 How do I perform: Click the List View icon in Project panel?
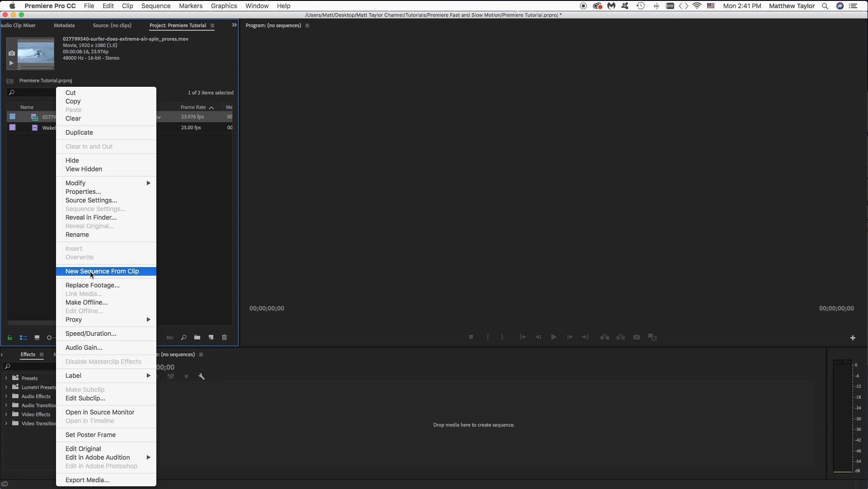pyautogui.click(x=23, y=338)
